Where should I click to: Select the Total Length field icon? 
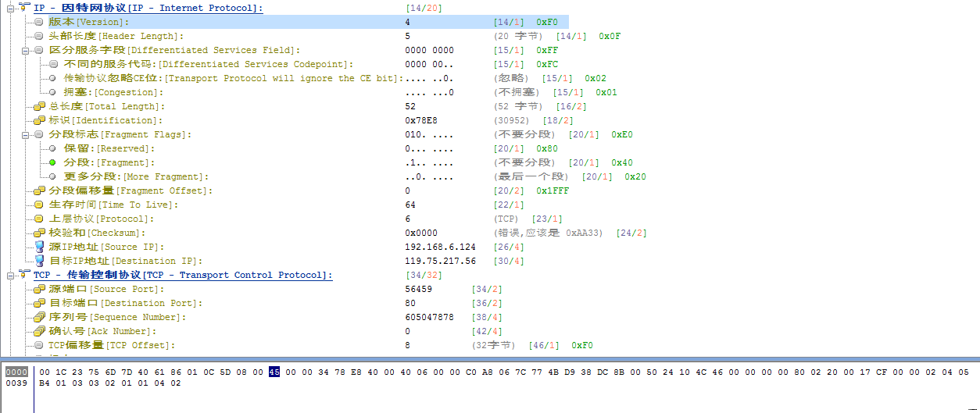pos(39,106)
